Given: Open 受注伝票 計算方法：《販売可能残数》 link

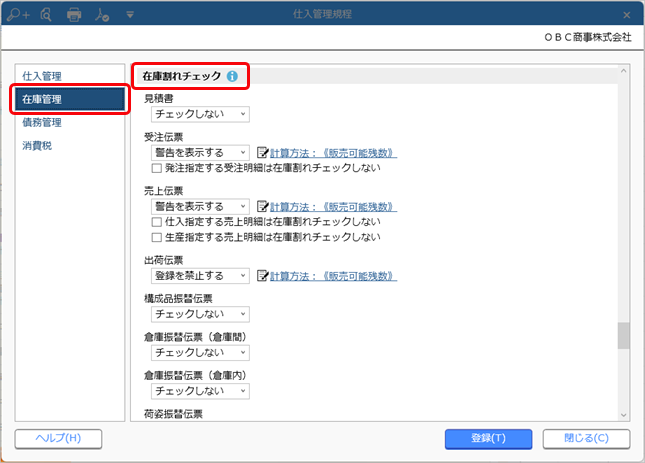Looking at the screenshot, I should [x=333, y=153].
